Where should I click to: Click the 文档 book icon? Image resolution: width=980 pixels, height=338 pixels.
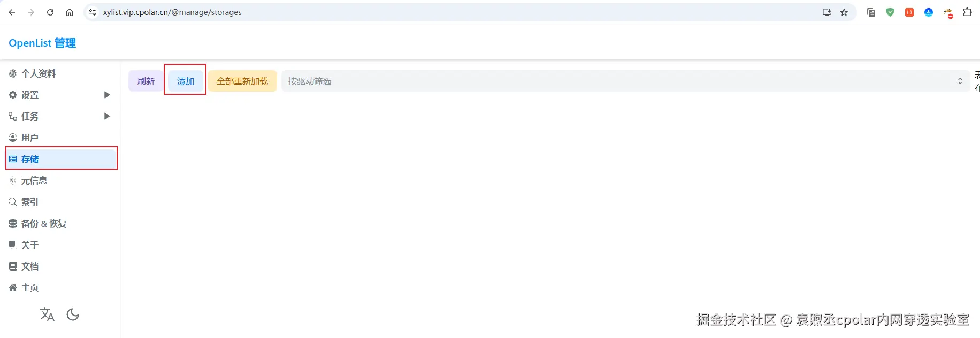pyautogui.click(x=13, y=266)
